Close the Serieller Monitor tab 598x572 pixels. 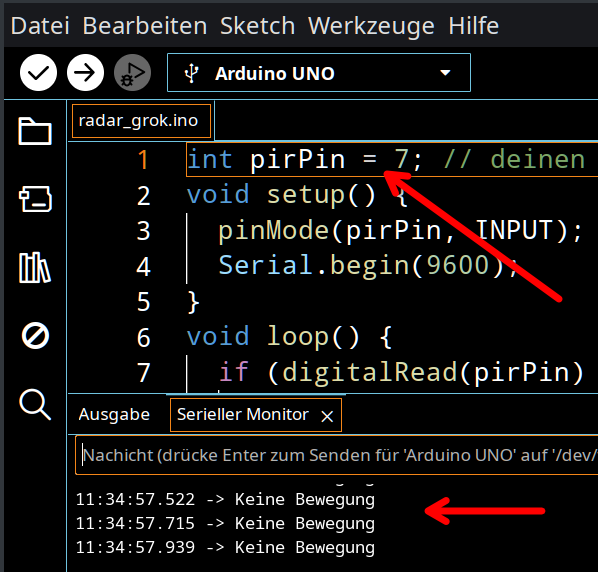point(327,416)
